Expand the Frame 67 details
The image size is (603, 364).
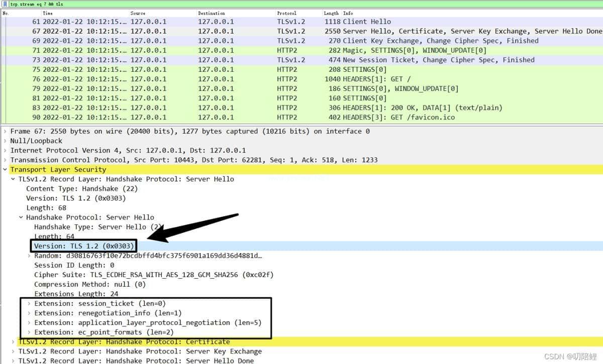(5, 132)
